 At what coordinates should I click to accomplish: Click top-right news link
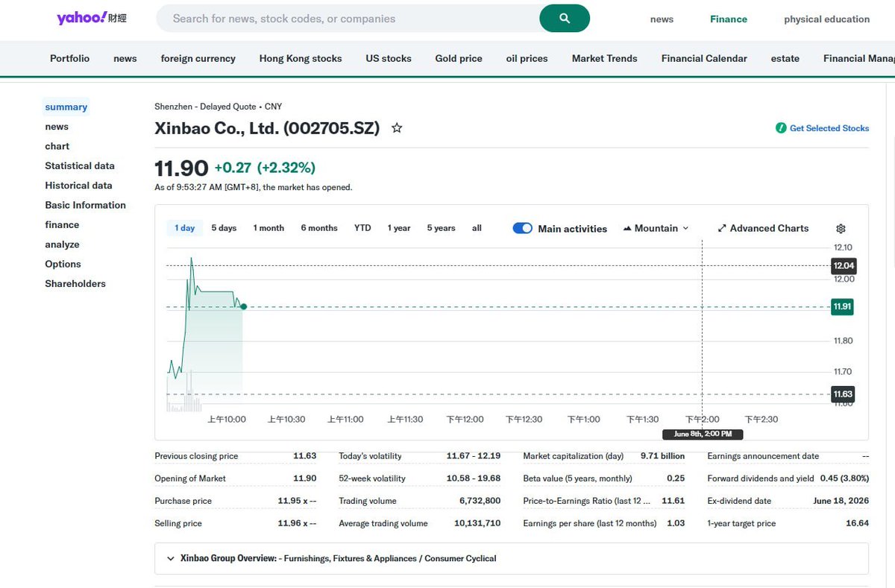tap(662, 19)
